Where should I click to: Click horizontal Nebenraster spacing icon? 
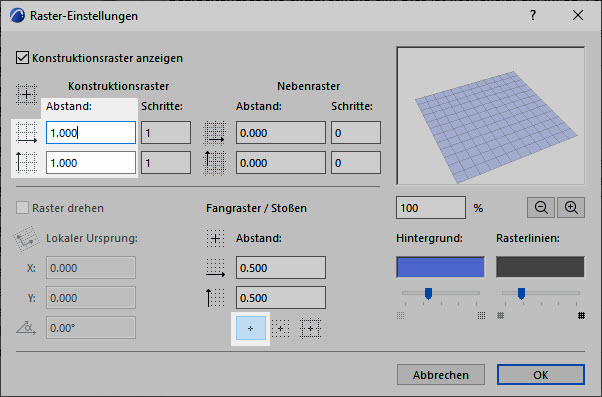[x=215, y=133]
